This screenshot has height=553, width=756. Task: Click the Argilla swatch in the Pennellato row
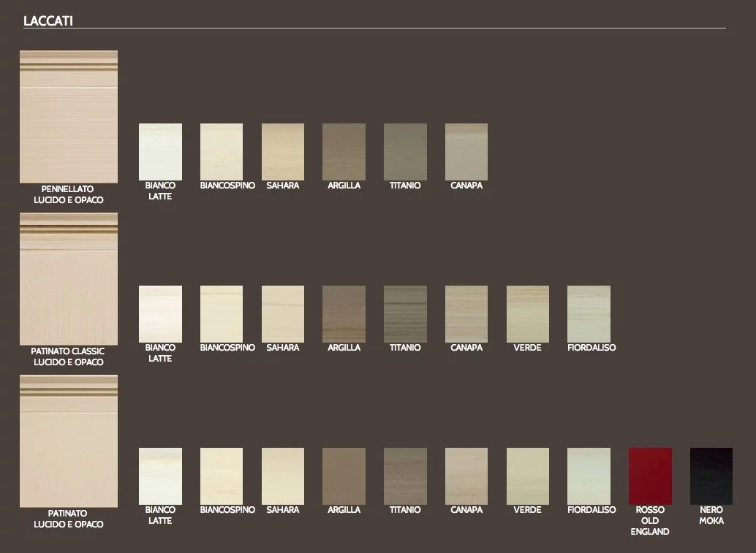(344, 152)
